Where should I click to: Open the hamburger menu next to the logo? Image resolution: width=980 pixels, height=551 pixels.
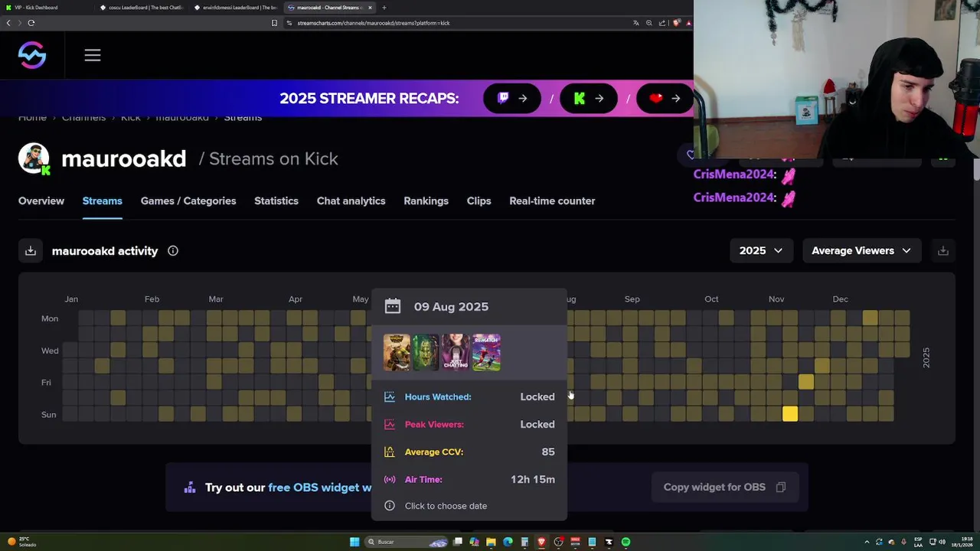point(93,55)
